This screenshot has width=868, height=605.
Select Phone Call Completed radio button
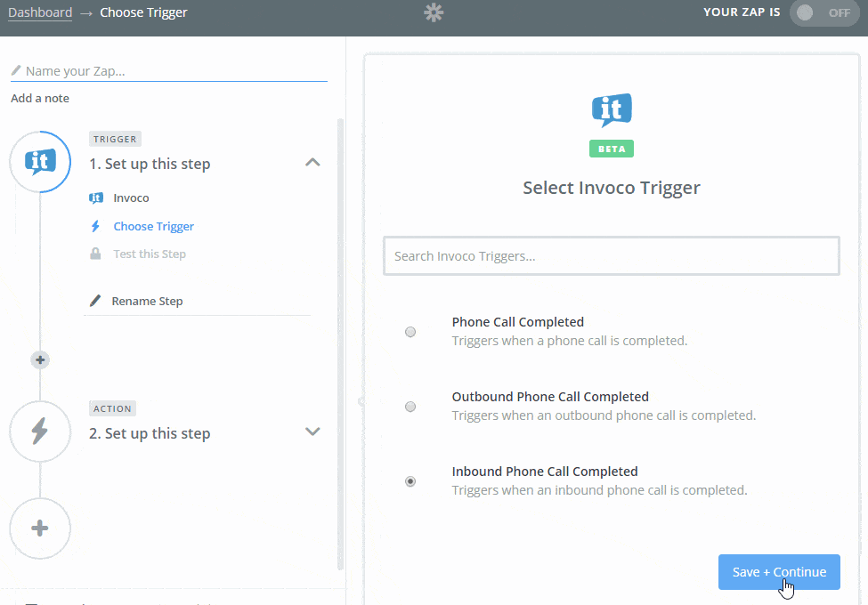click(410, 332)
